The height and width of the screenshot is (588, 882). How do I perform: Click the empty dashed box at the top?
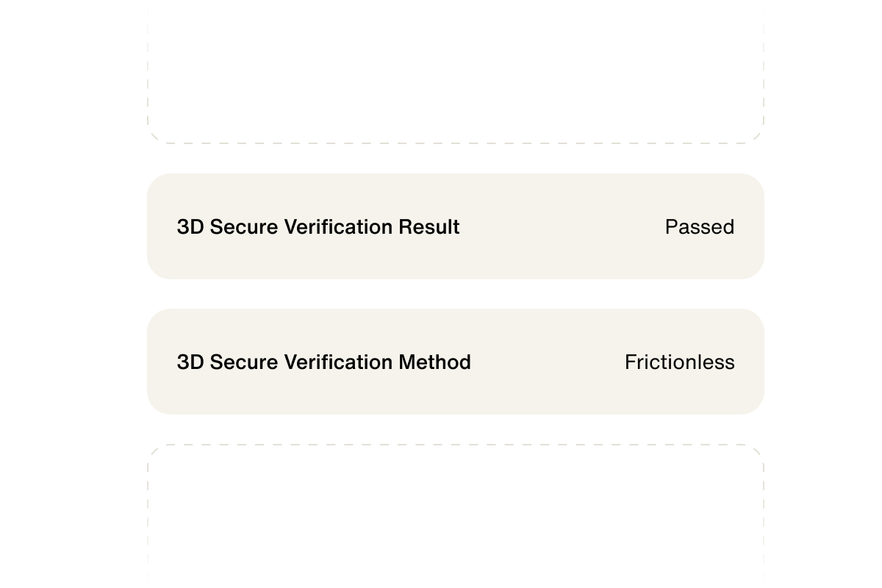pyautogui.click(x=456, y=70)
